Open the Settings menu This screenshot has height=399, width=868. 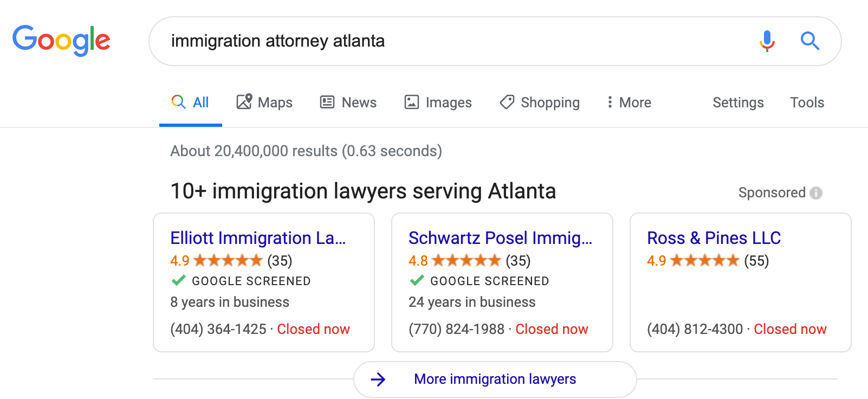(x=738, y=102)
